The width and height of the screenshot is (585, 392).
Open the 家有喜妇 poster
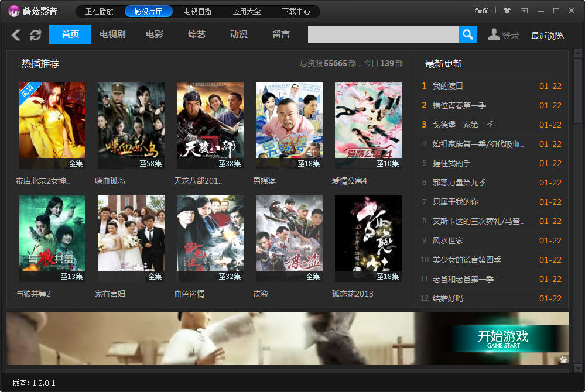(x=131, y=239)
